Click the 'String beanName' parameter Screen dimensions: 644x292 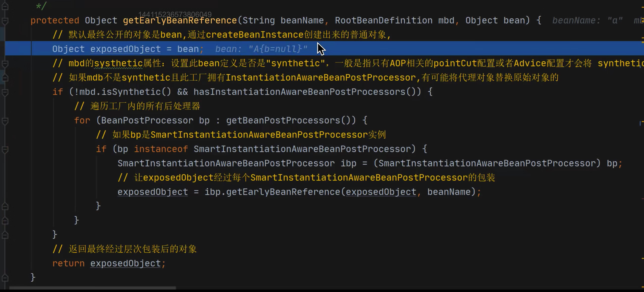[283, 20]
